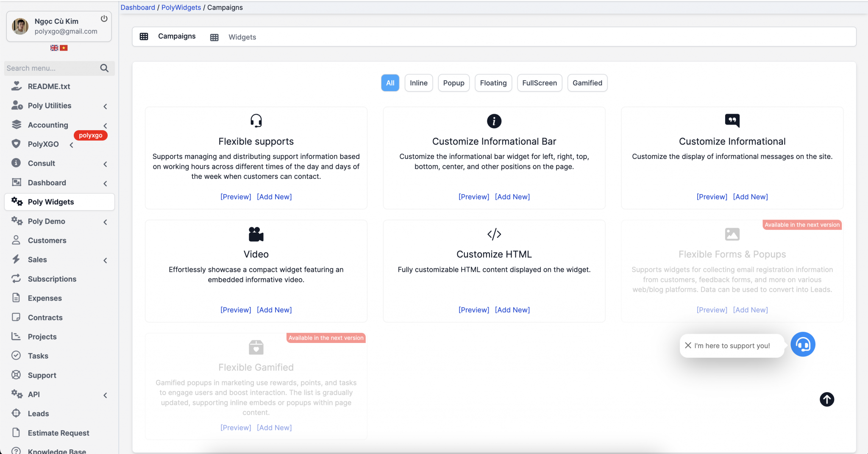Click the scroll-to-top arrow icon

(x=827, y=399)
